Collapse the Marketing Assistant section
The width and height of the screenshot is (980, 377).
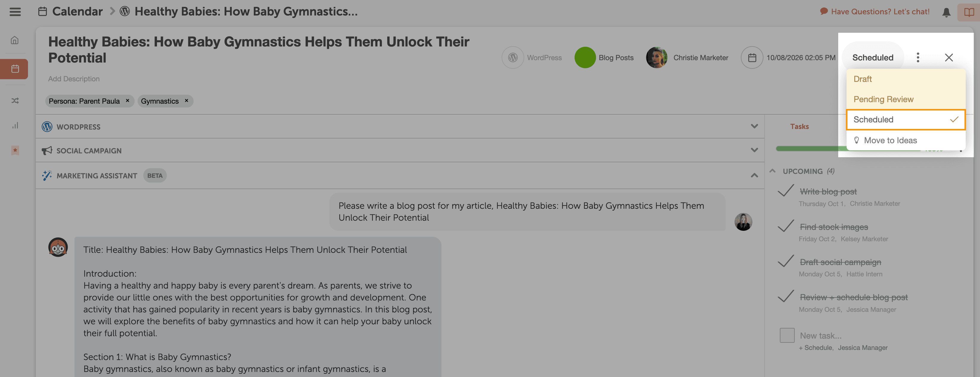tap(754, 175)
